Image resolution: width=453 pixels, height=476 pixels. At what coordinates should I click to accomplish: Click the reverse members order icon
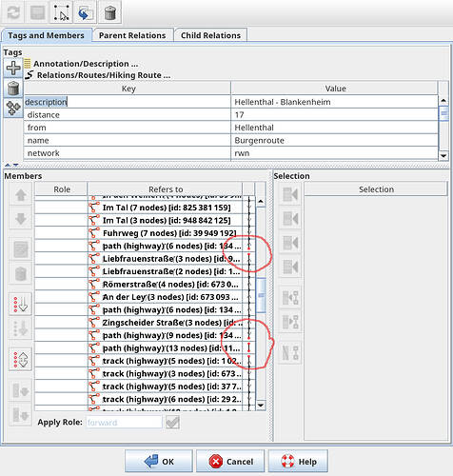click(21, 359)
